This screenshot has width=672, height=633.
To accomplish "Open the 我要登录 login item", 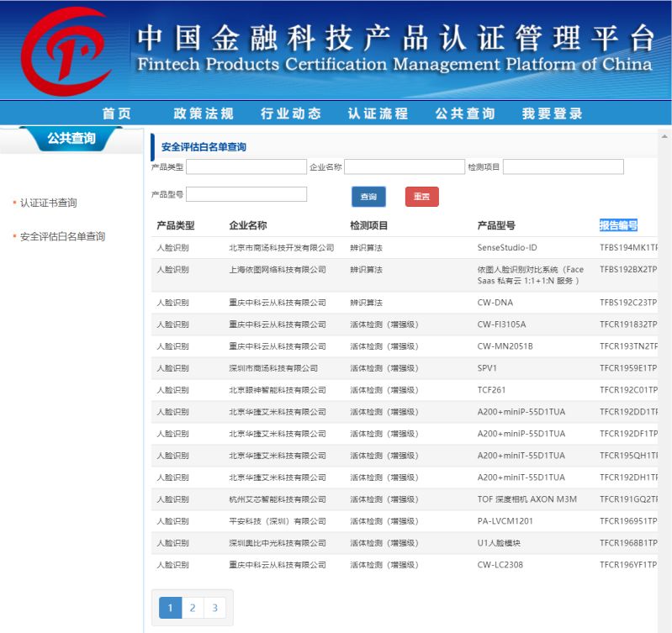I will [553, 113].
